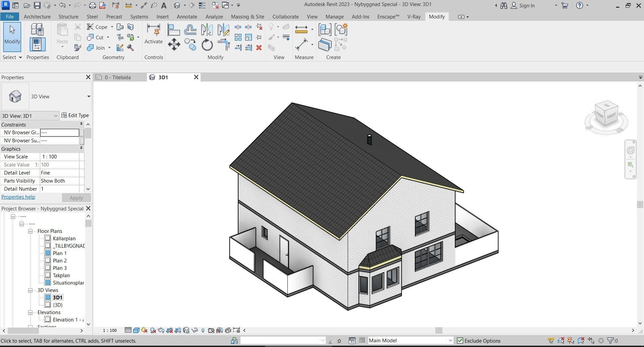Click the Edit Type button

click(x=75, y=115)
